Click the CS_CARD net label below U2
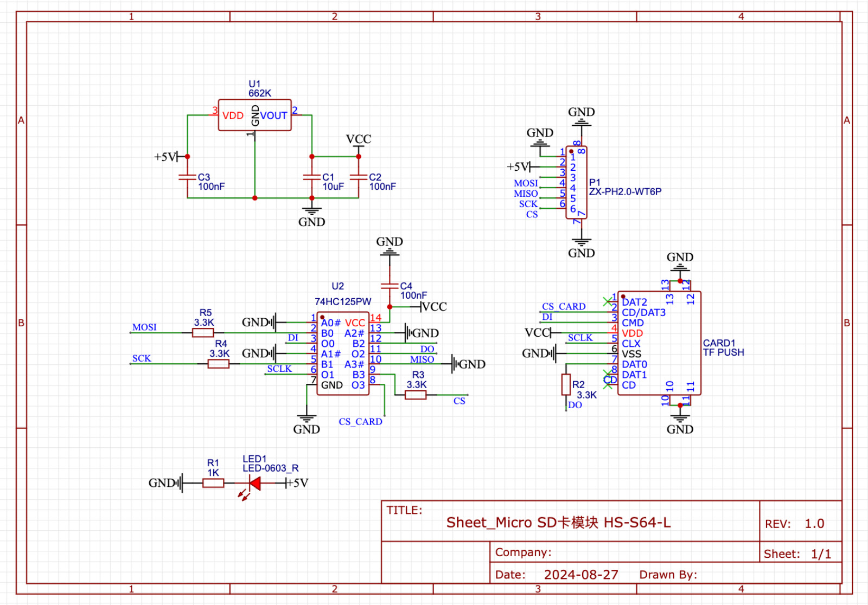Image resolution: width=868 pixels, height=605 pixels. (360, 422)
